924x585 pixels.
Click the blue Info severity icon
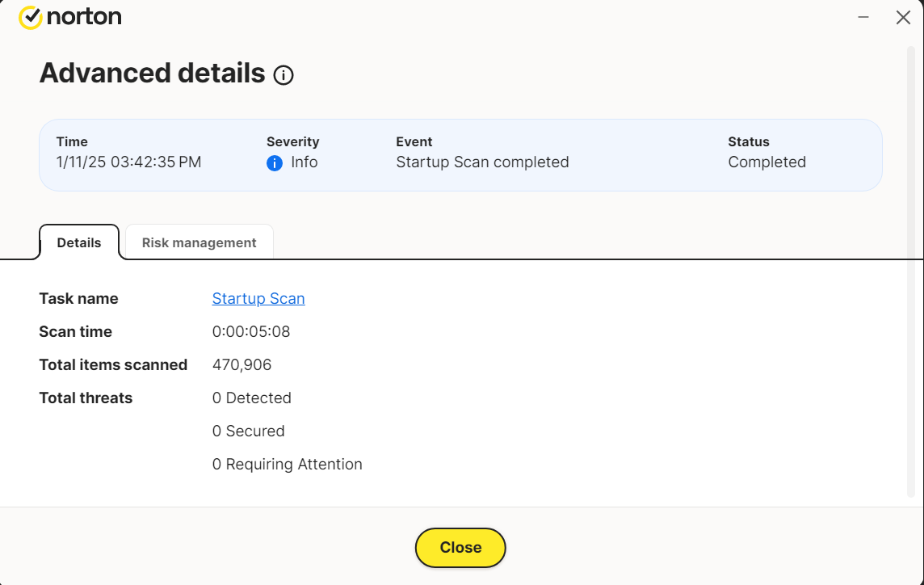[x=275, y=163]
